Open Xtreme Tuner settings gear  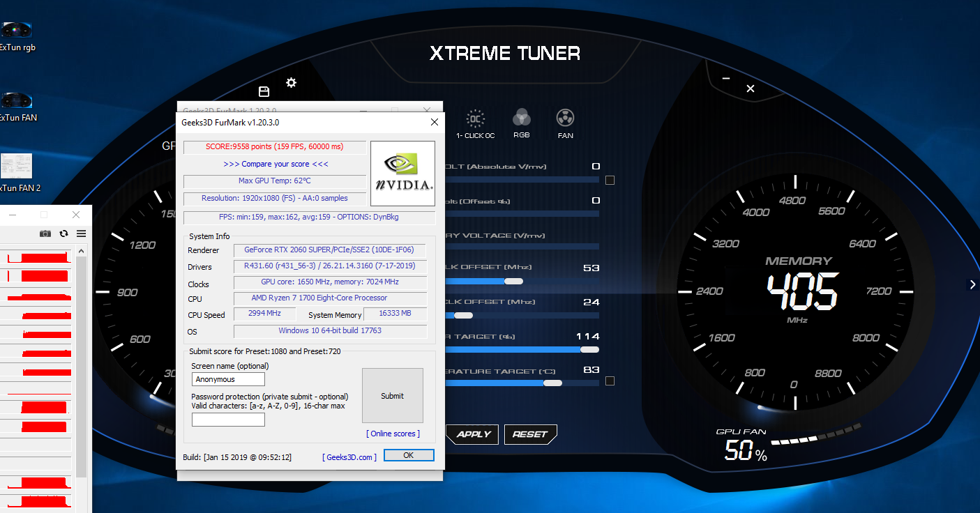291,83
